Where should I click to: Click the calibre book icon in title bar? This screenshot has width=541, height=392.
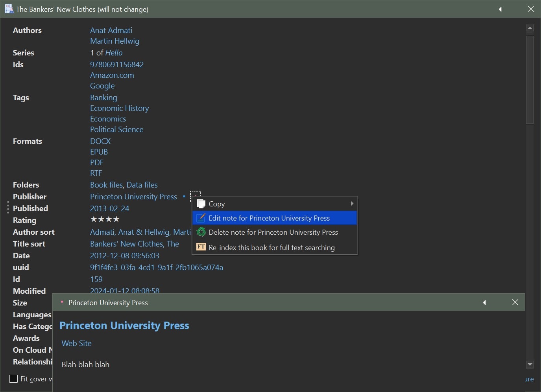coord(9,9)
